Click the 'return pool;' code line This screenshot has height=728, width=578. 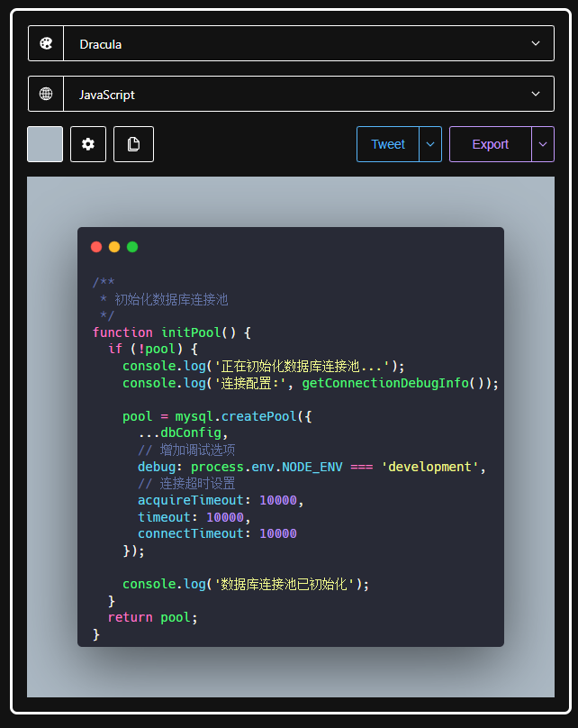pos(153,617)
